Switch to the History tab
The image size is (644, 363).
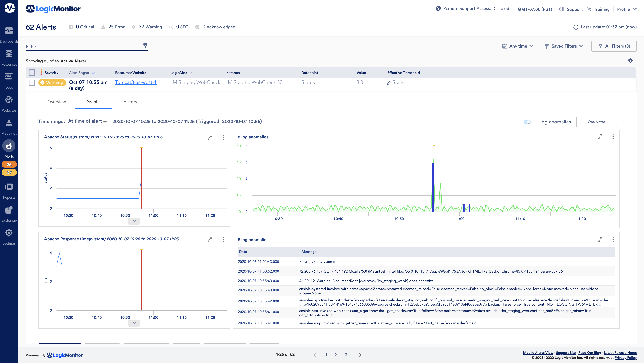coord(130,102)
